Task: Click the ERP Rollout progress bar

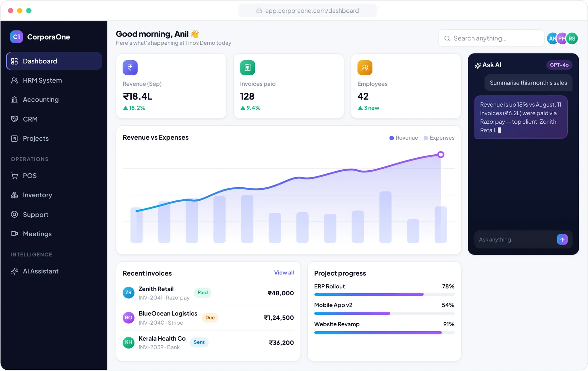Action: (384, 294)
